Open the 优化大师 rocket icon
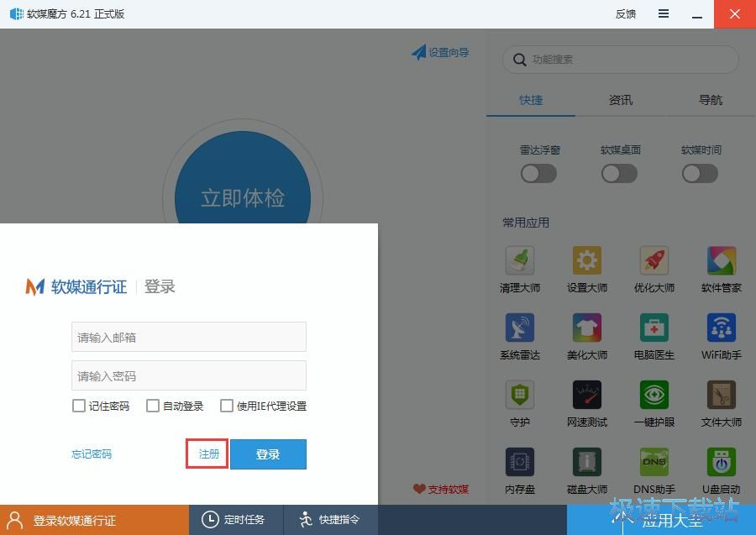Screen dimensions: 756x535 point(654,260)
